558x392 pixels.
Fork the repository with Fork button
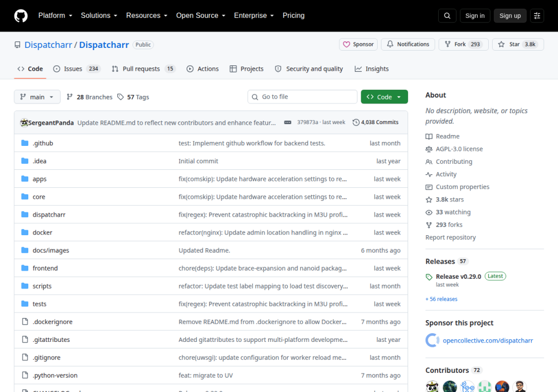463,45
